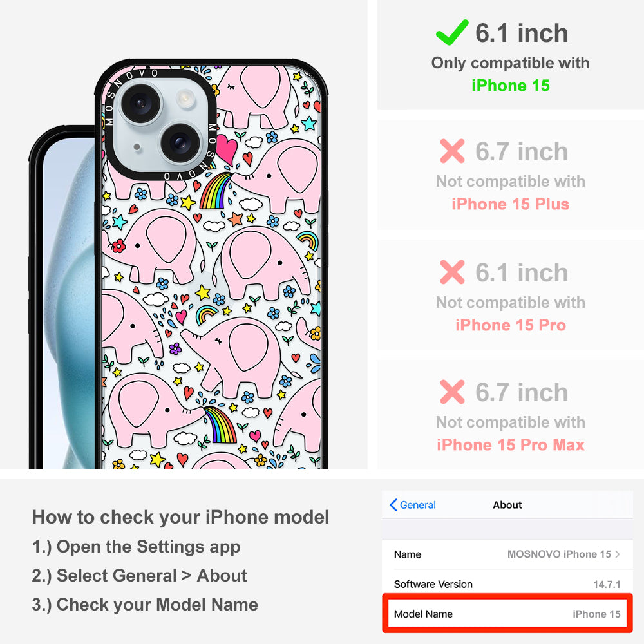Click the upper camera lens on the case
The height and width of the screenshot is (644, 644).
pos(140,102)
